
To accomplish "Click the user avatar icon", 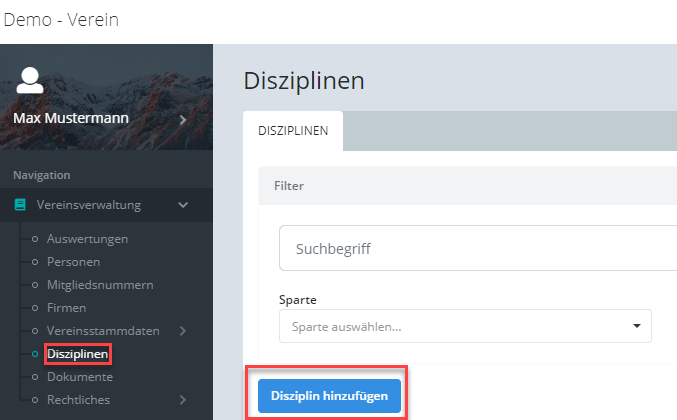I will click(30, 80).
